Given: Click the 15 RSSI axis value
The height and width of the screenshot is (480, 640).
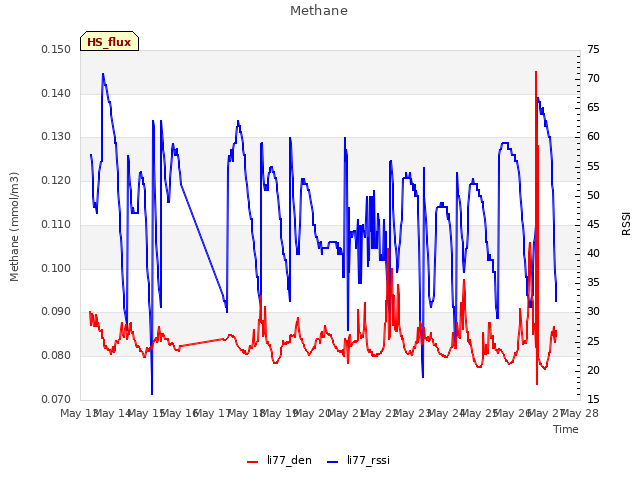Looking at the screenshot, I should [593, 399].
